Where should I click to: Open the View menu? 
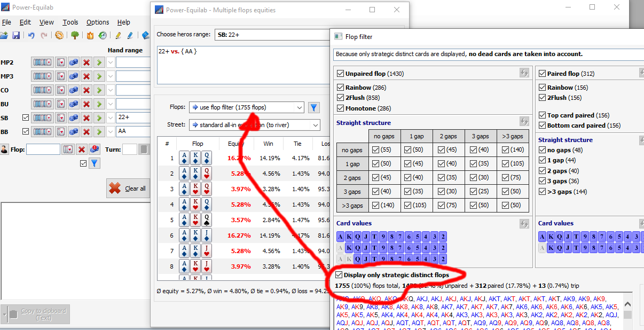click(x=46, y=22)
